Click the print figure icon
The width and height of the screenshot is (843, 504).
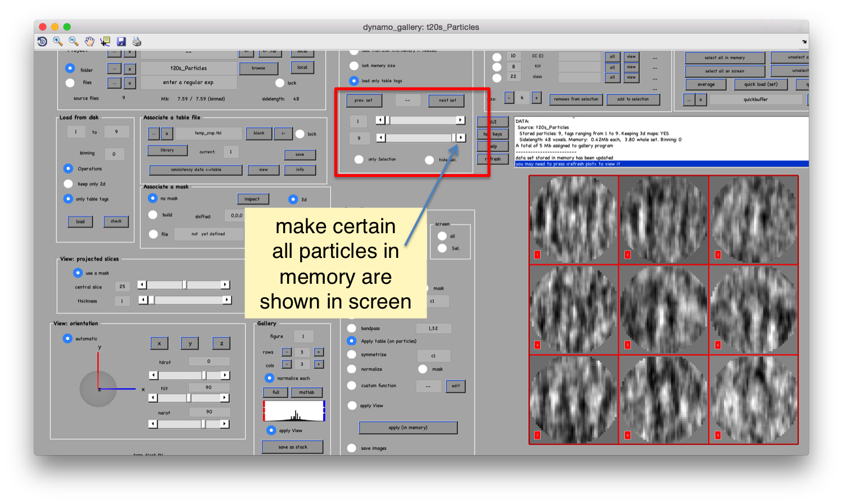click(137, 42)
